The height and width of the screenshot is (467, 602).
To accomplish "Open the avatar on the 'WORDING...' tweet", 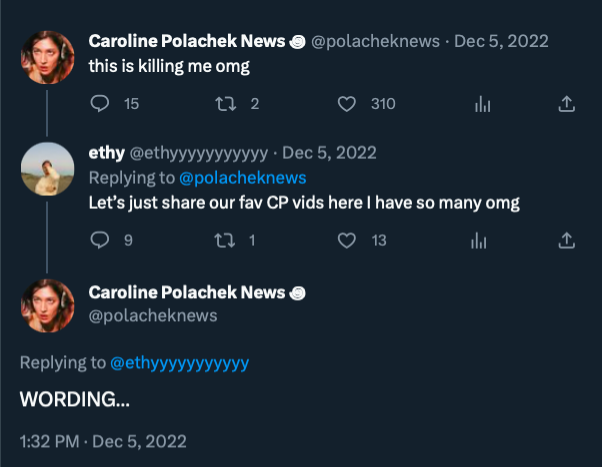I will pyautogui.click(x=47, y=303).
